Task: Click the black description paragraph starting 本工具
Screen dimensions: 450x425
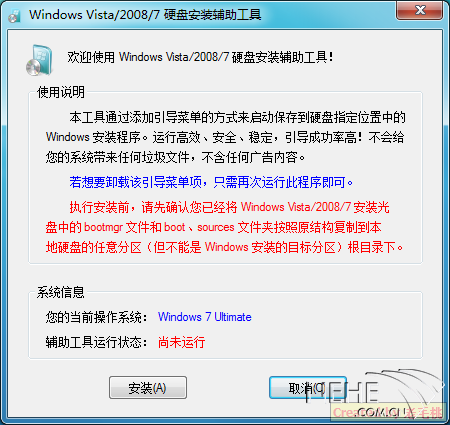Action: click(225, 137)
